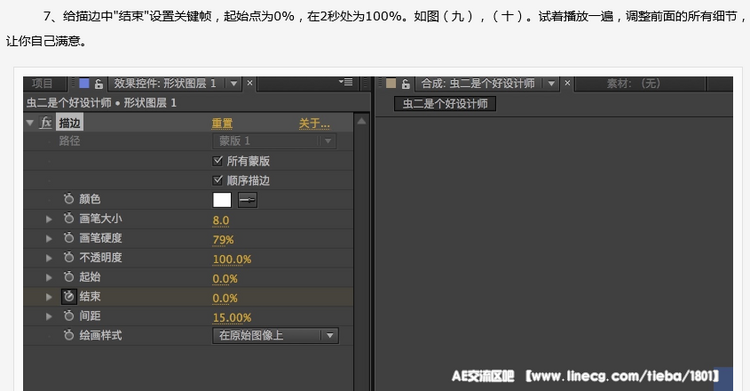
Task: Toggle the 绘画样式 stopwatch
Action: [x=69, y=335]
